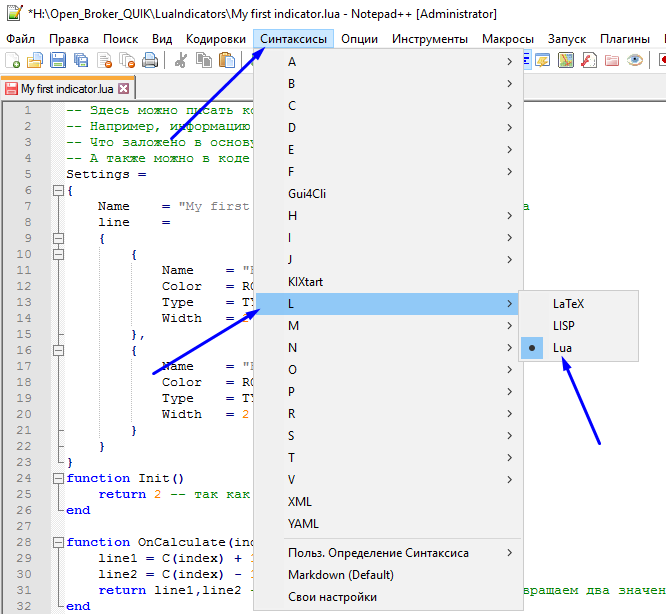The width and height of the screenshot is (666, 614).
Task: Open the Файл menu
Action: click(x=20, y=39)
